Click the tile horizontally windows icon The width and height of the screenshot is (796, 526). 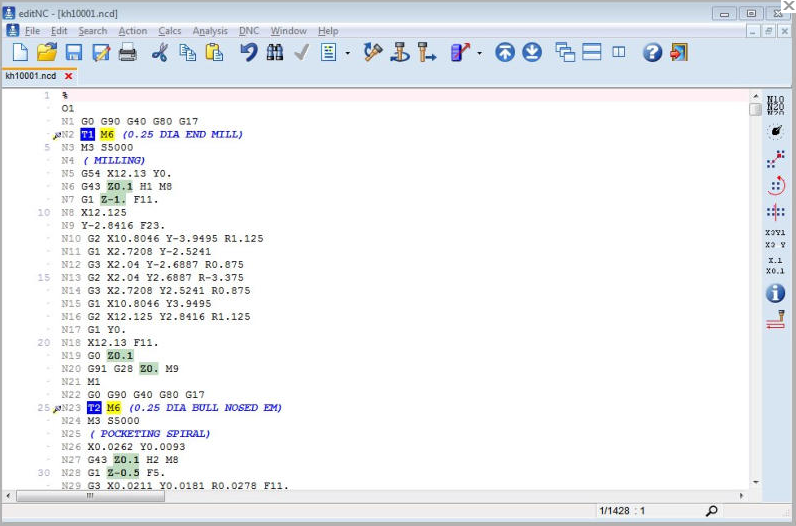[592, 53]
